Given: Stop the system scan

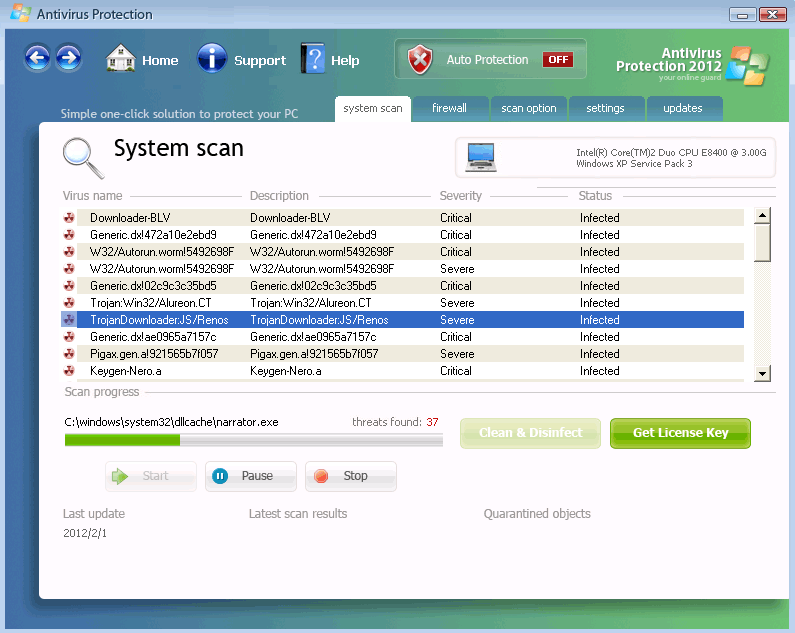Looking at the screenshot, I should pos(350,476).
